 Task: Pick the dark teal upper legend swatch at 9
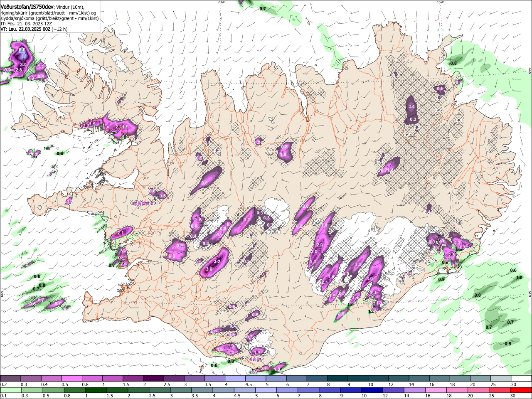(x=357, y=379)
